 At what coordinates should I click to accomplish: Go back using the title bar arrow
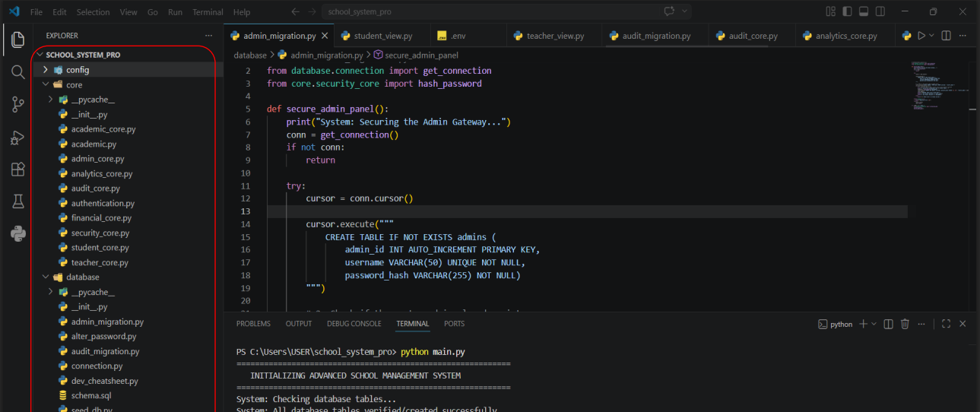295,12
